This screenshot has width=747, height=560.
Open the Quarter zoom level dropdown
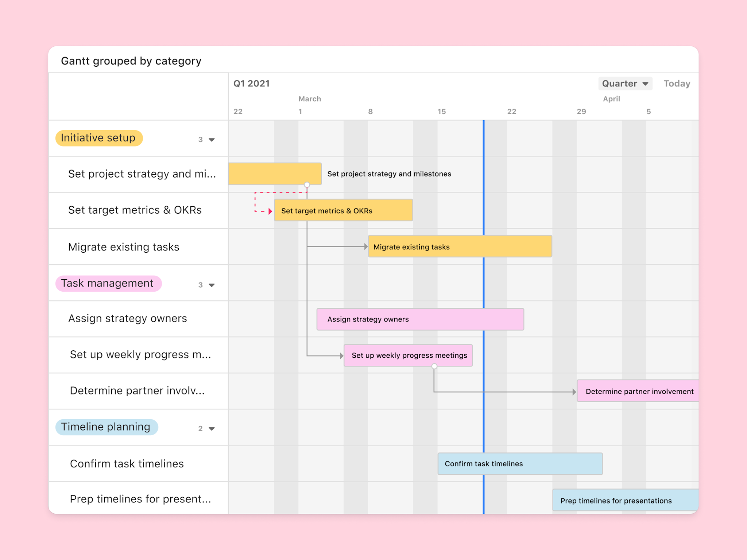click(625, 83)
